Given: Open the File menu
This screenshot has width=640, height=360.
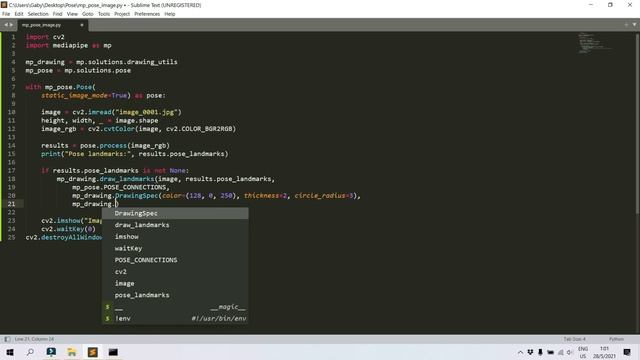Looking at the screenshot, I should [6, 14].
